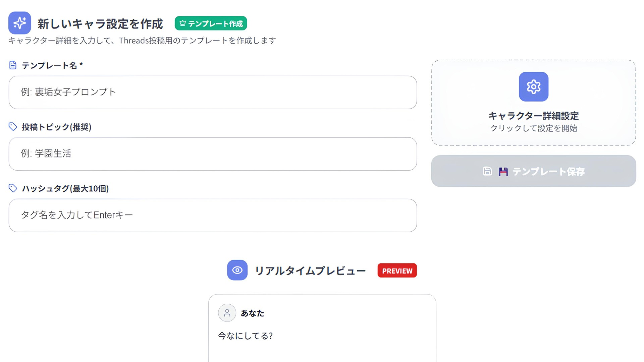The image size is (644, 362).
Task: Click the 今なにしてる? preview message
Action: (245, 336)
